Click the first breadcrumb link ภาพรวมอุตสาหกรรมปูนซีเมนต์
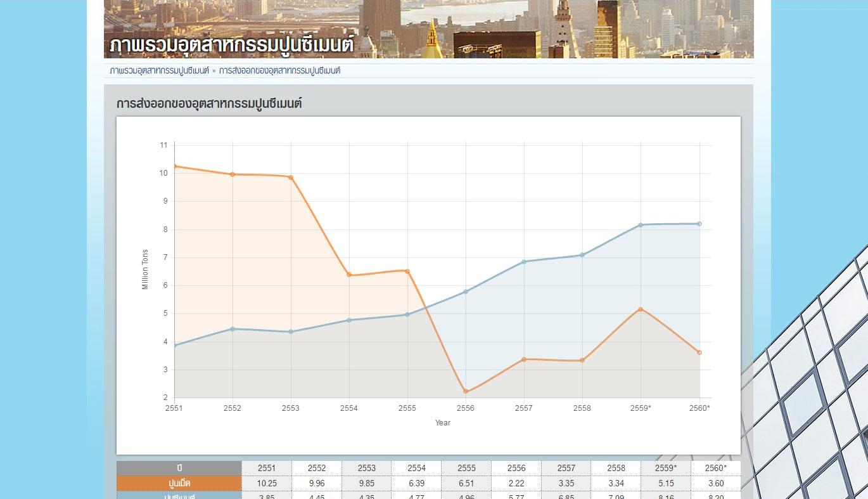The image size is (868, 499). click(159, 70)
